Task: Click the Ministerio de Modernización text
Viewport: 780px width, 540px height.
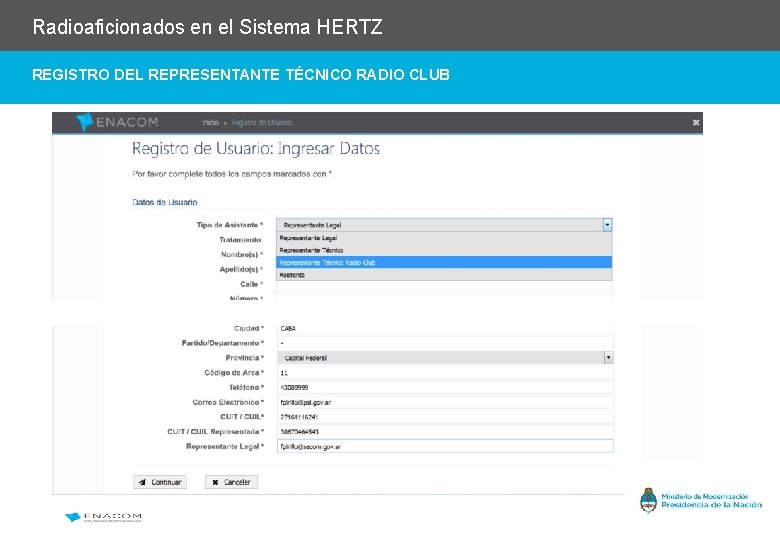Action: tap(704, 496)
